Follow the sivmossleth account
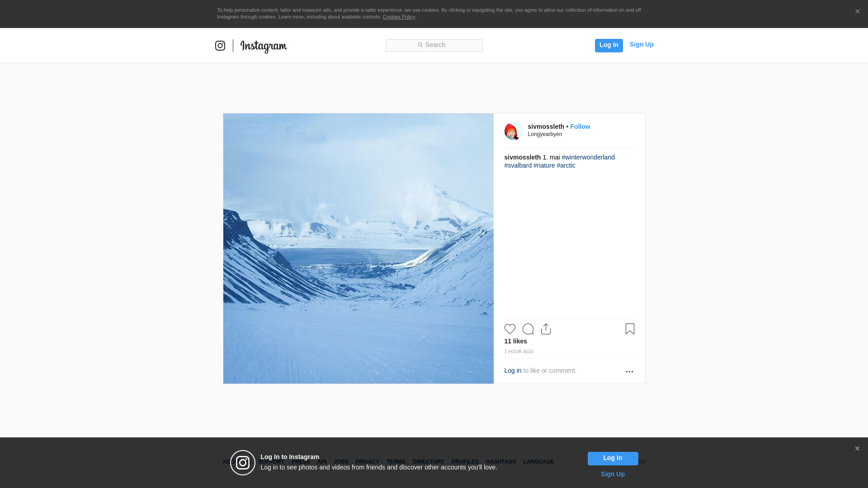This screenshot has height=488, width=868. [580, 127]
